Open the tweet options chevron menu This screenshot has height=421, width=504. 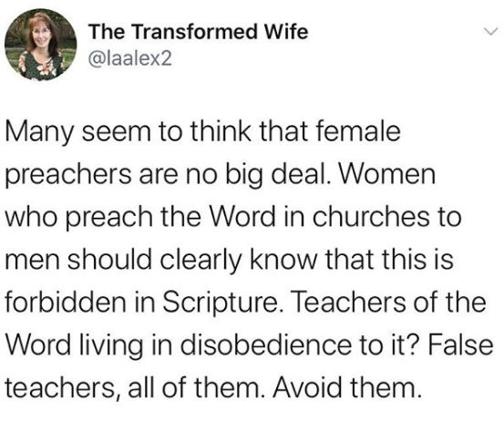(x=491, y=32)
